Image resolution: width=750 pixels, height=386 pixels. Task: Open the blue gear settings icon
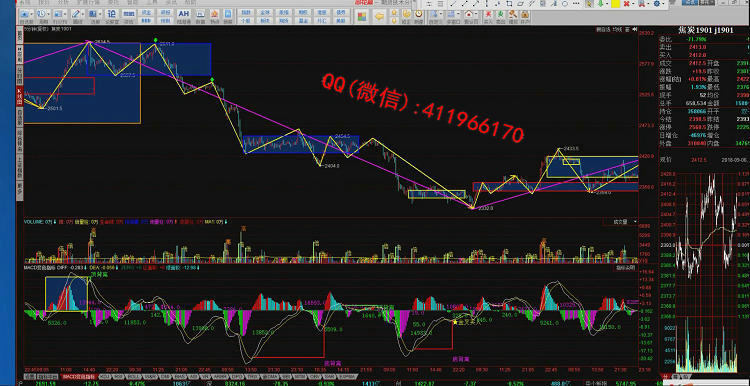click(x=656, y=4)
